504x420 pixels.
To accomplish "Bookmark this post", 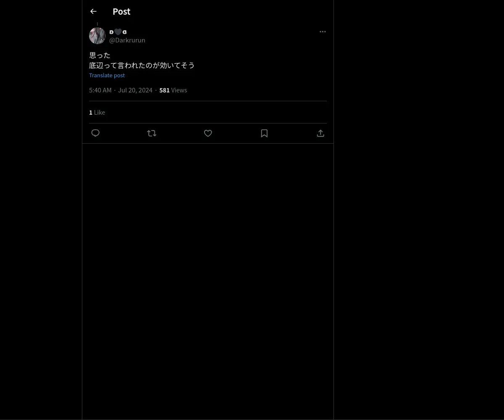I will [x=264, y=133].
